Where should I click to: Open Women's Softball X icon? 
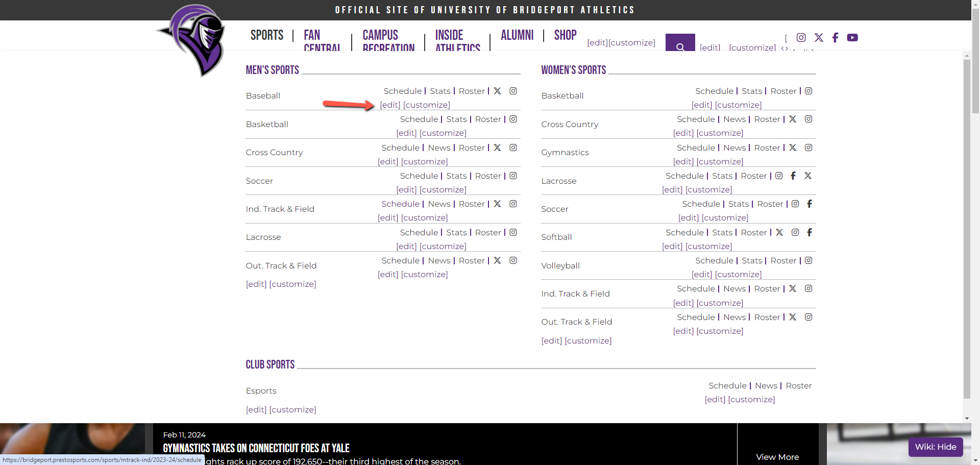(779, 232)
